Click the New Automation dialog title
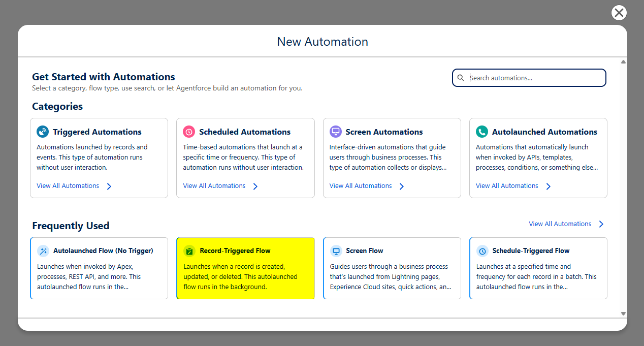This screenshot has width=644, height=346. coord(323,41)
